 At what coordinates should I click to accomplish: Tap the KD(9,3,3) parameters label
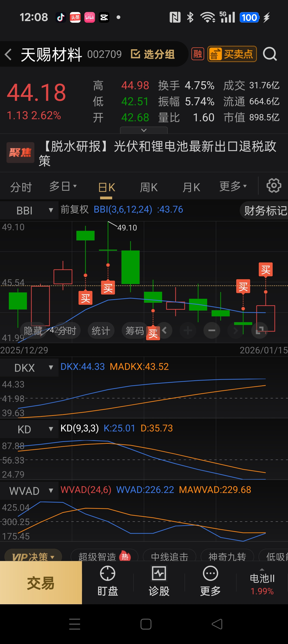tap(79, 428)
